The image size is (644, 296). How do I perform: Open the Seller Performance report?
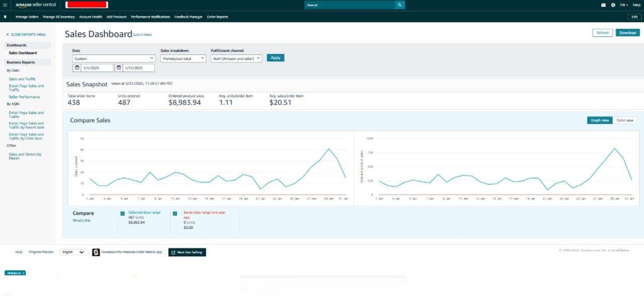(24, 97)
